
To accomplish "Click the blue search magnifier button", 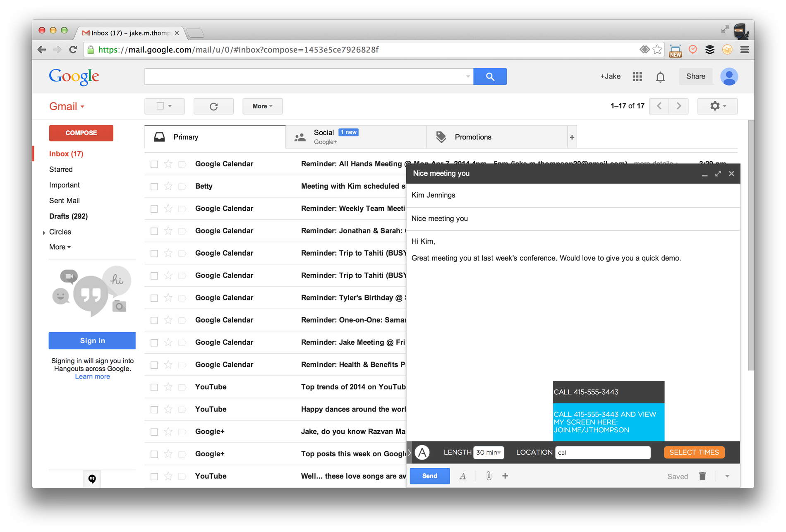I will 490,77.
